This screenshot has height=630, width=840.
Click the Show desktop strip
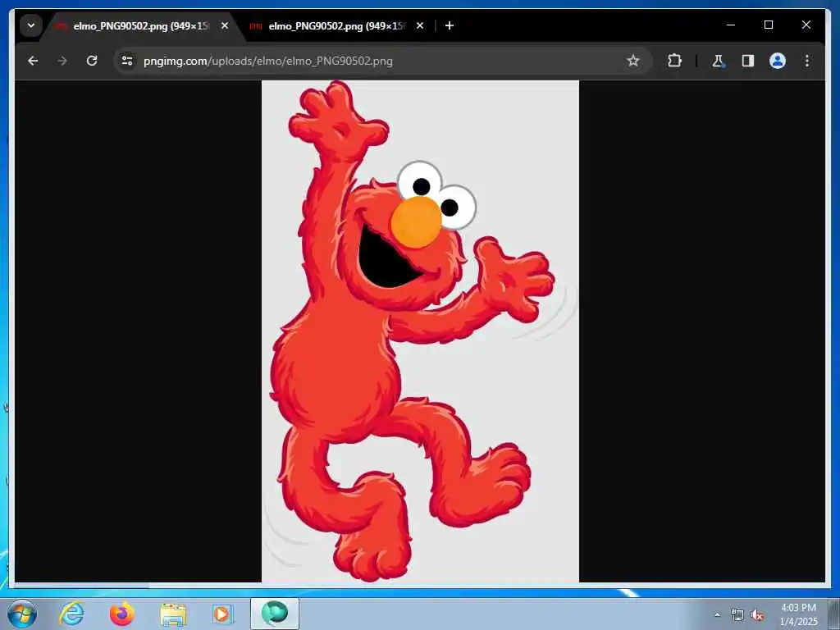pyautogui.click(x=835, y=614)
